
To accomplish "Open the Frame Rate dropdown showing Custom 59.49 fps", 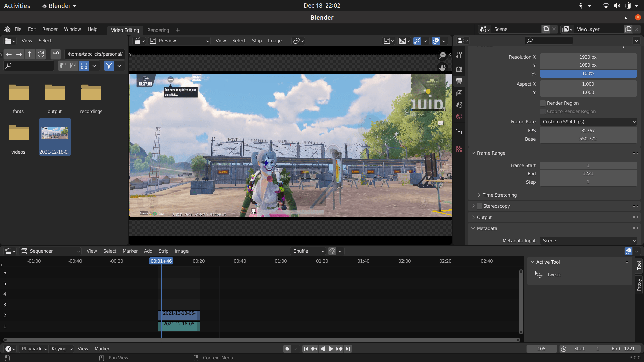I will click(588, 122).
